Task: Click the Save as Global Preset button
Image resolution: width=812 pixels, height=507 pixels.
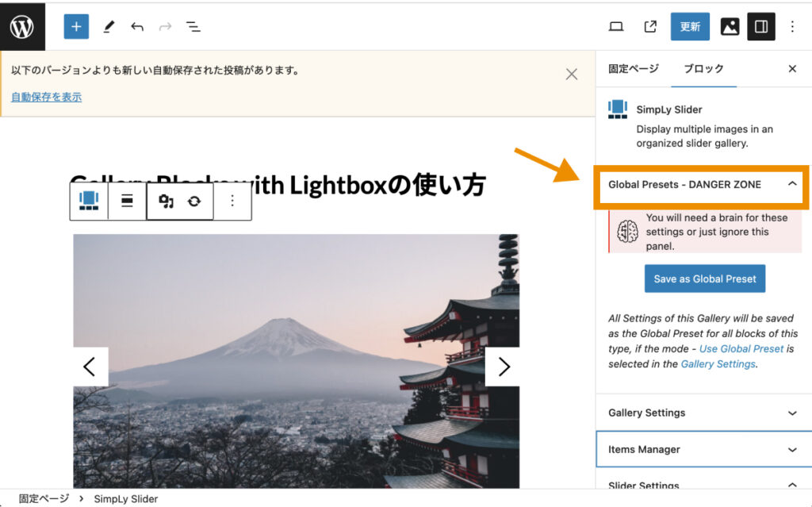Action: [704, 278]
